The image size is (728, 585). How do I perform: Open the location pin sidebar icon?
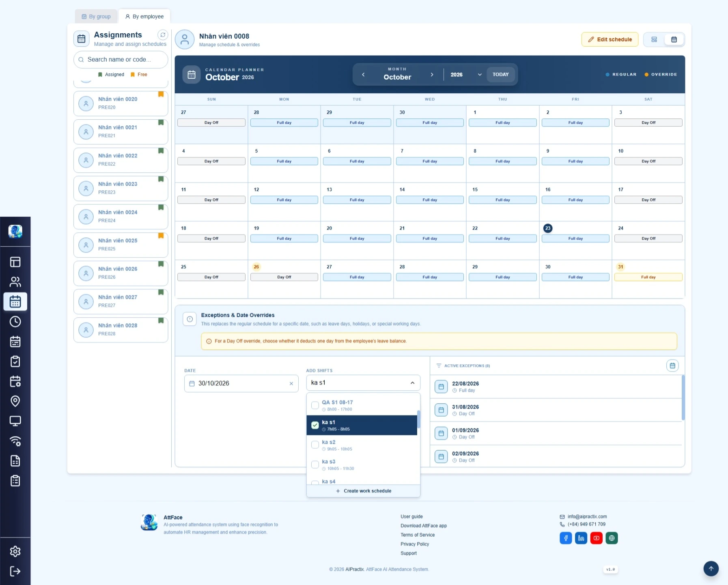pos(15,401)
